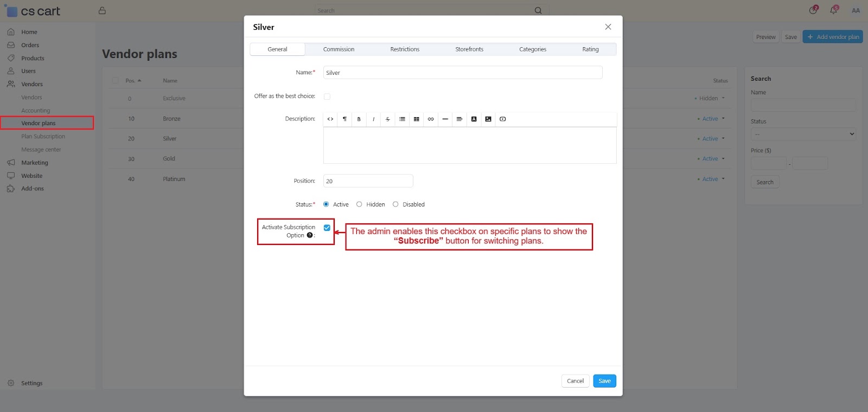Open the Restrictions tab

tap(405, 49)
